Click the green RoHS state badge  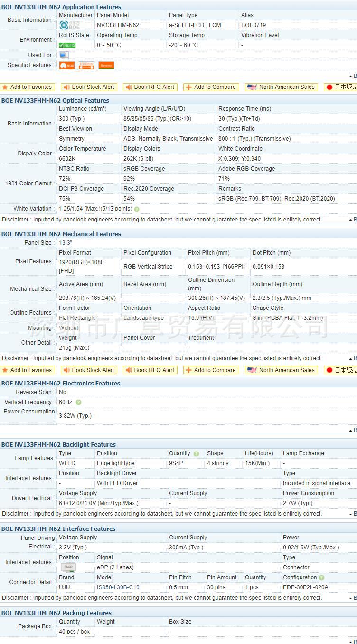tap(67, 45)
